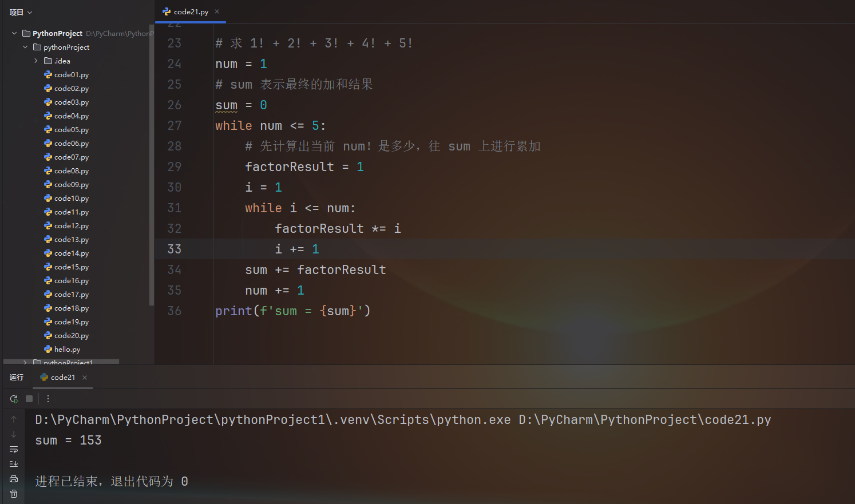Click line number 33 in gutter

[174, 249]
